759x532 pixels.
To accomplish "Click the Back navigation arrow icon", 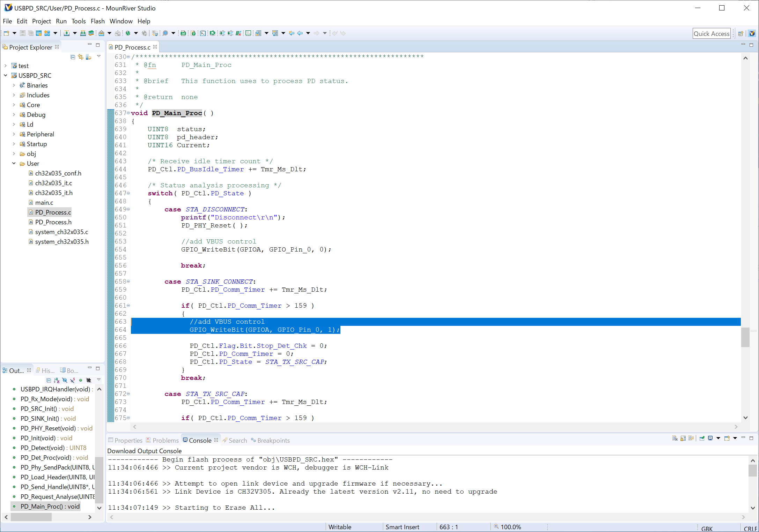I will click(300, 33).
